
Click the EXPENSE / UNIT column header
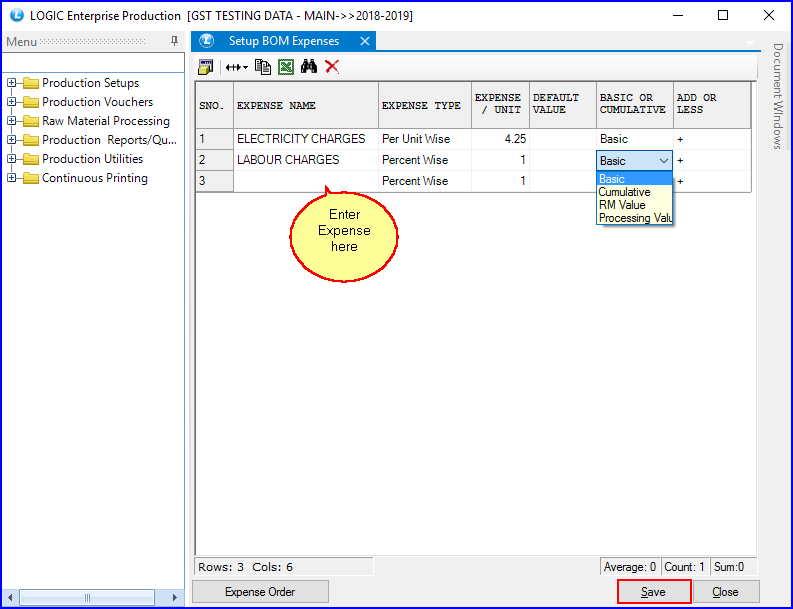(x=500, y=105)
